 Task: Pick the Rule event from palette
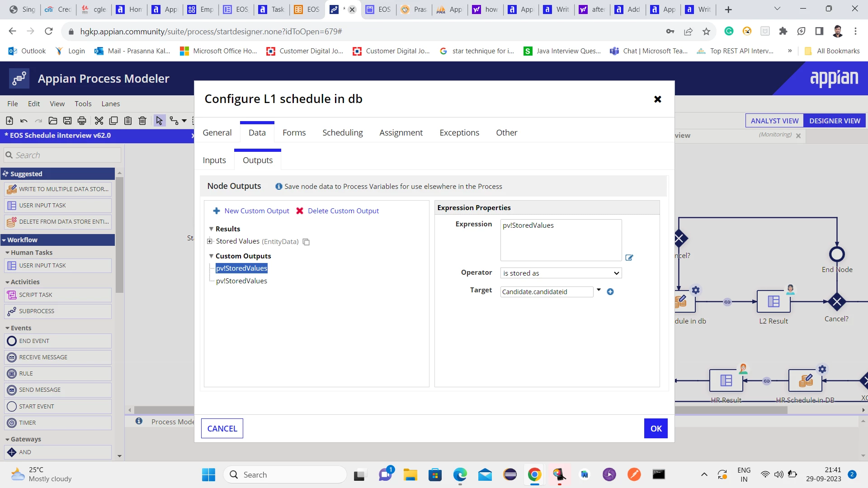[58, 373]
